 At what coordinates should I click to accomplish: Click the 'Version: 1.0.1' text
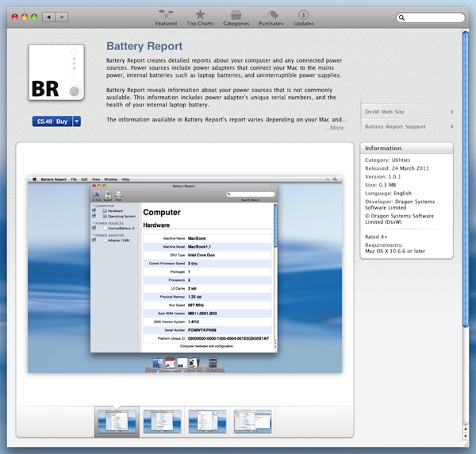(x=383, y=176)
